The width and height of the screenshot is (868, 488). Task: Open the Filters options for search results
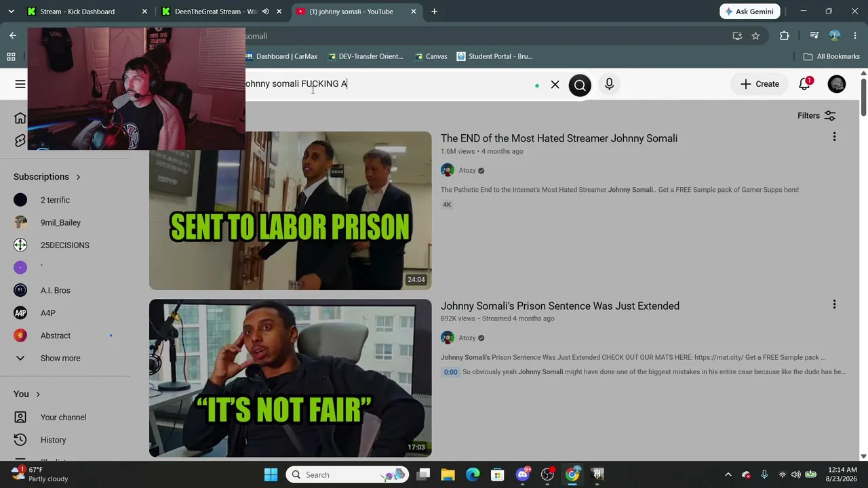click(816, 116)
